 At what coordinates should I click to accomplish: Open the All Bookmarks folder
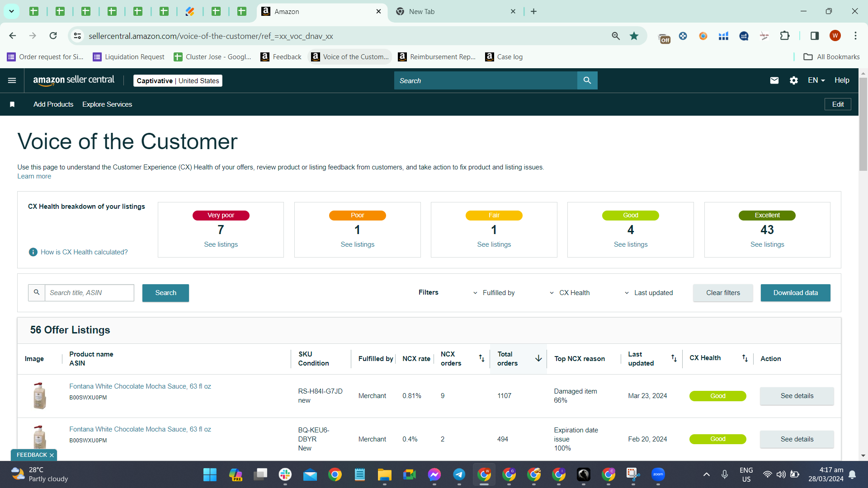[831, 57]
